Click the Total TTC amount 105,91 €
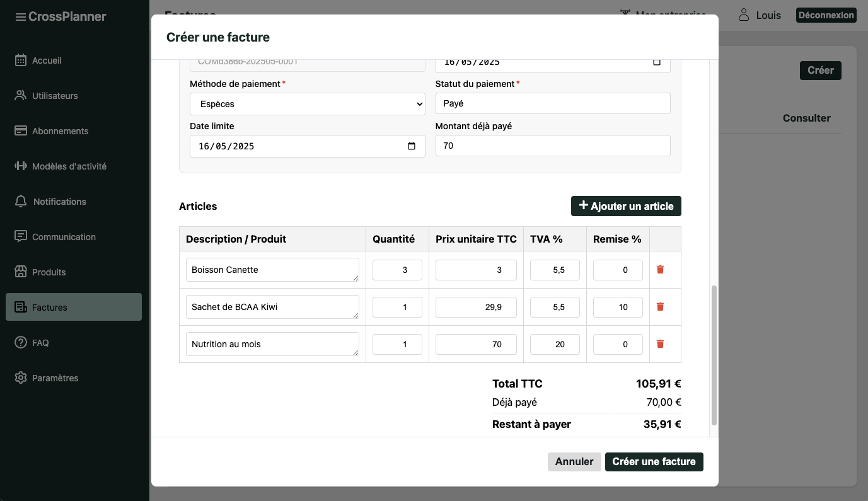The image size is (868, 501). click(x=659, y=384)
